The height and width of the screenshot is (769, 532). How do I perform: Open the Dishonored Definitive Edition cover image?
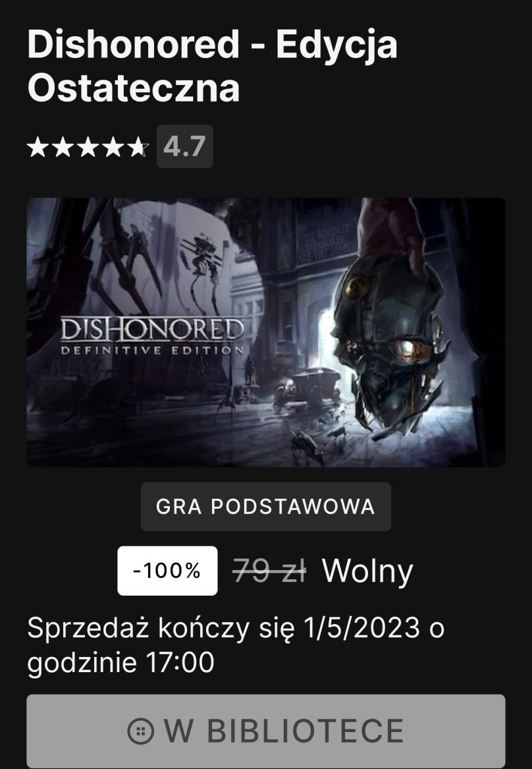[x=266, y=332]
